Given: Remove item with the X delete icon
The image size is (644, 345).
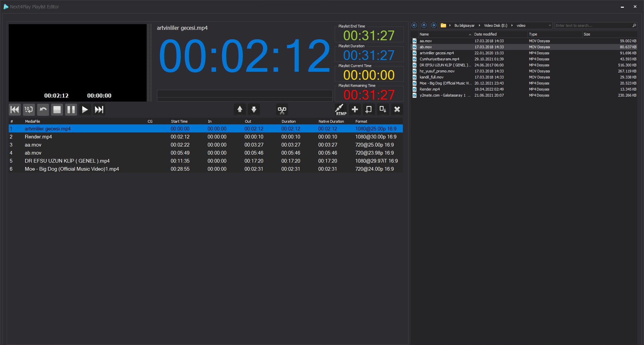Looking at the screenshot, I should coord(397,109).
